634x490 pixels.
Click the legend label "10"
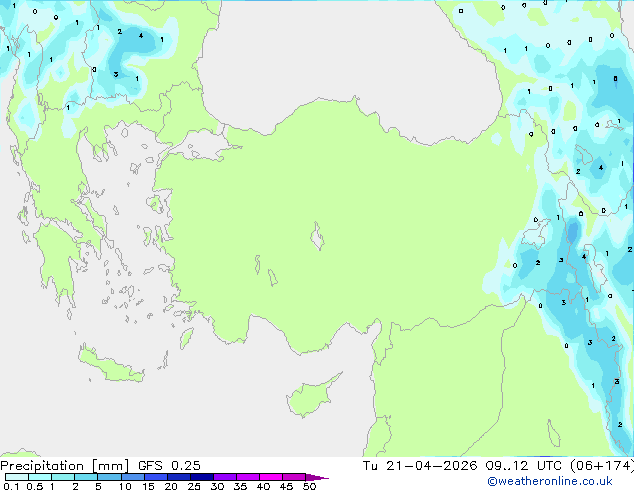[125, 486]
